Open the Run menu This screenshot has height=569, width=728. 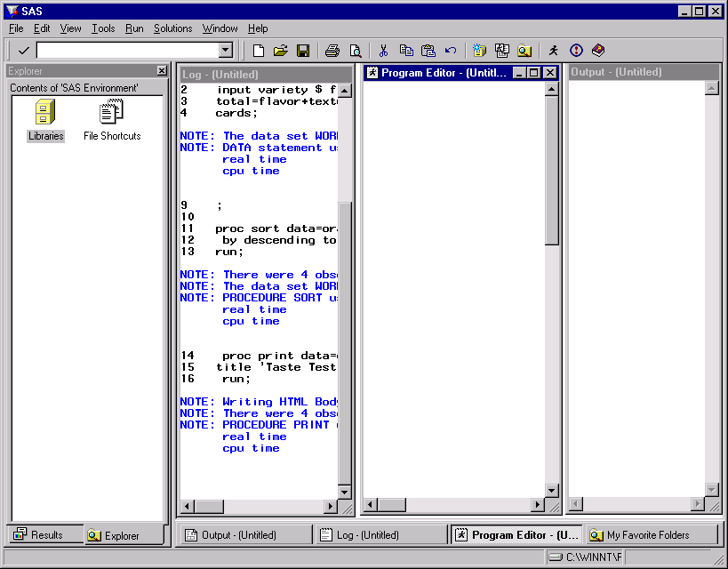134,28
